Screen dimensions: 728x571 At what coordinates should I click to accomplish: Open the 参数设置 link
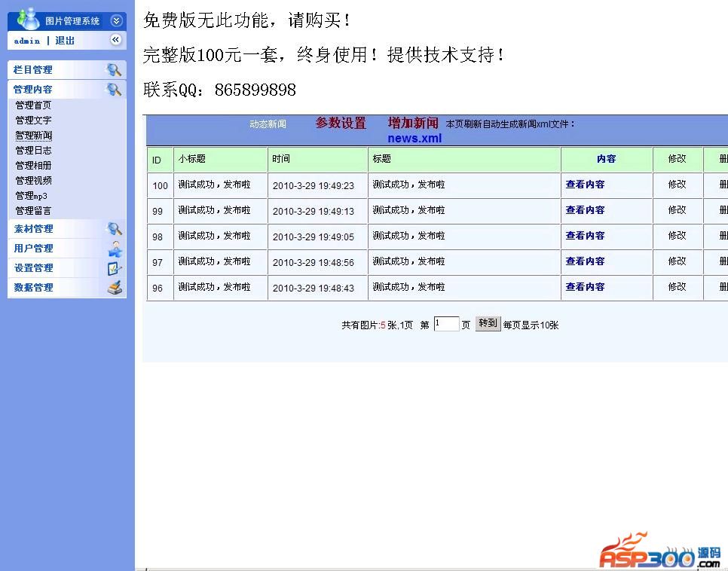click(341, 123)
